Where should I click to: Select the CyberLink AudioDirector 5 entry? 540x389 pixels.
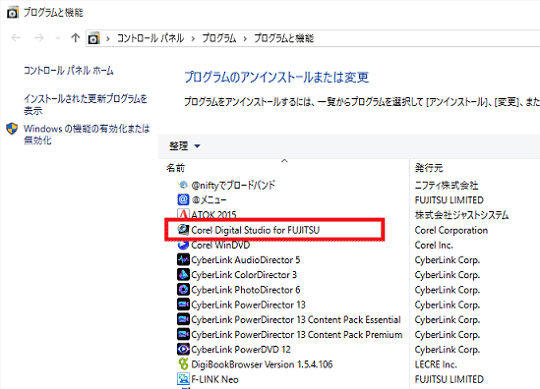[246, 260]
